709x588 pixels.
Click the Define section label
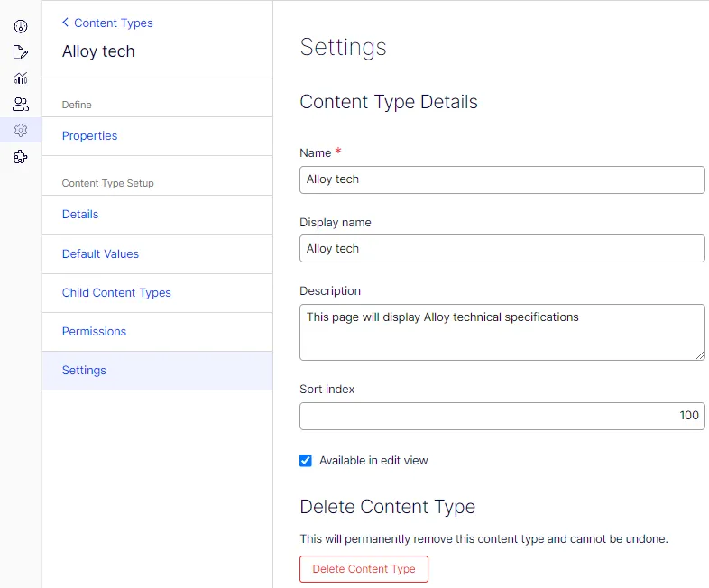click(77, 105)
